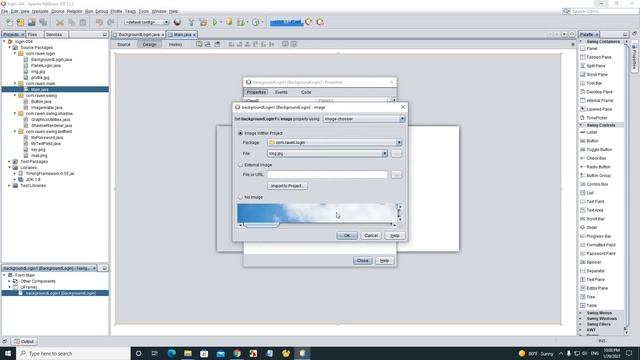The image size is (640, 360).
Task: Select the External Image radio button
Action: [x=240, y=165]
